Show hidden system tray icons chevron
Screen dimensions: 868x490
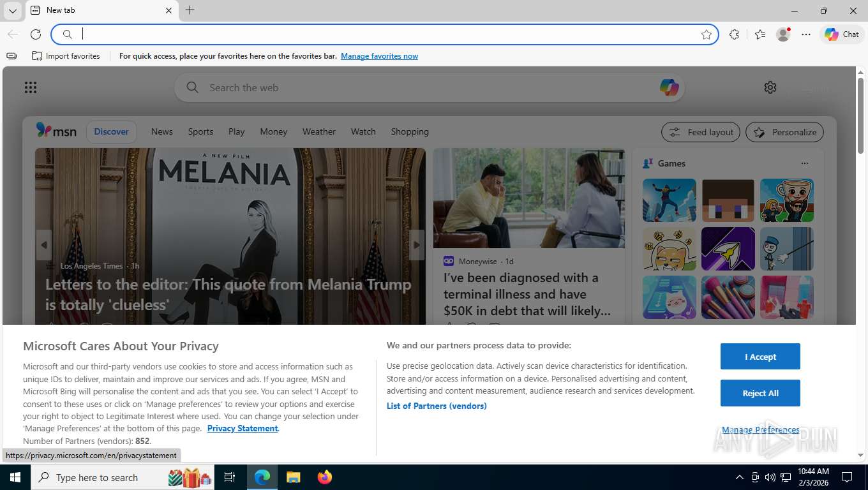point(740,477)
